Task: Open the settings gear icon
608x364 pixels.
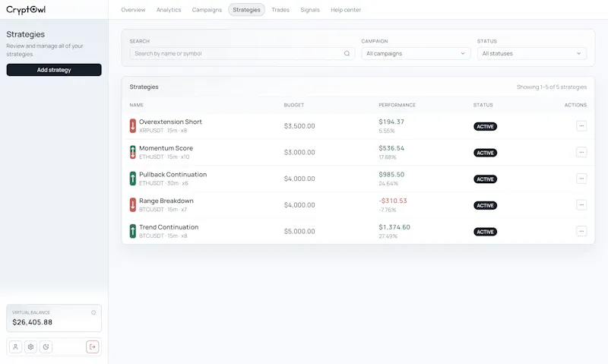Action: click(x=30, y=347)
